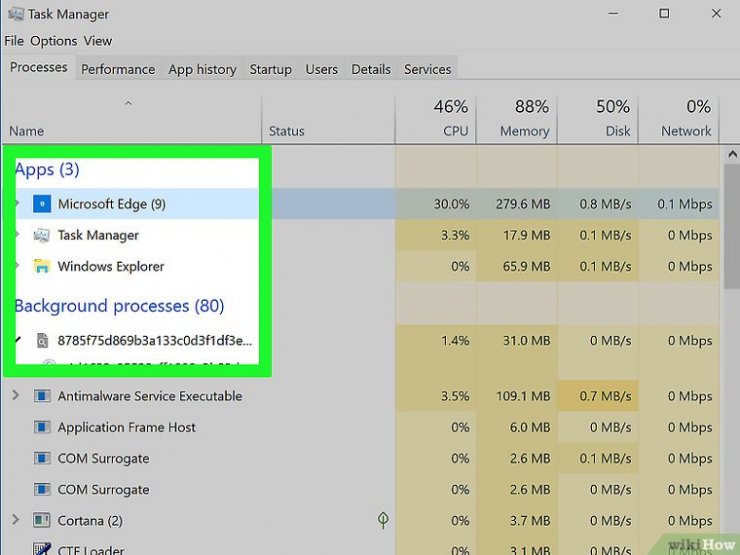The height and width of the screenshot is (555, 740).
Task: Click the Task Manager row icon
Action: [42, 235]
